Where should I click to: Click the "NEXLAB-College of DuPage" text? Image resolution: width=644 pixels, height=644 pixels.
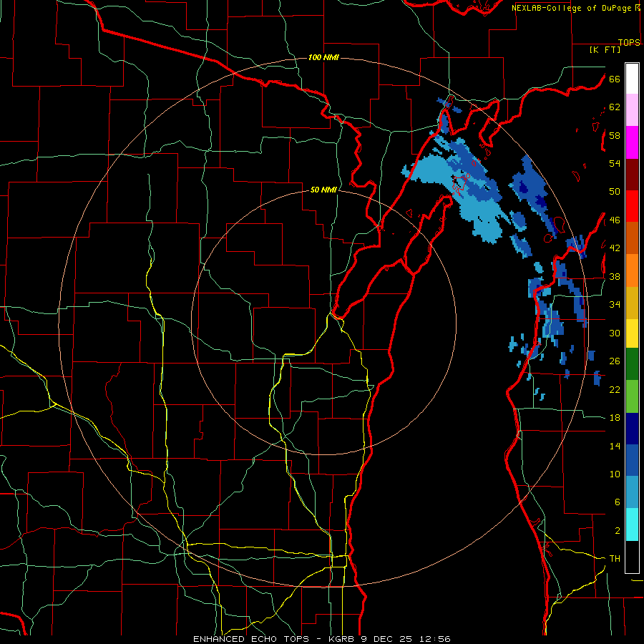pos(572,8)
